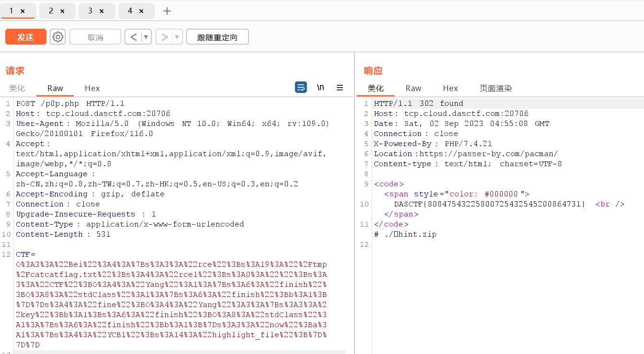Select the request 美化 pretty tab
This screenshot has height=354, width=644.
click(17, 88)
